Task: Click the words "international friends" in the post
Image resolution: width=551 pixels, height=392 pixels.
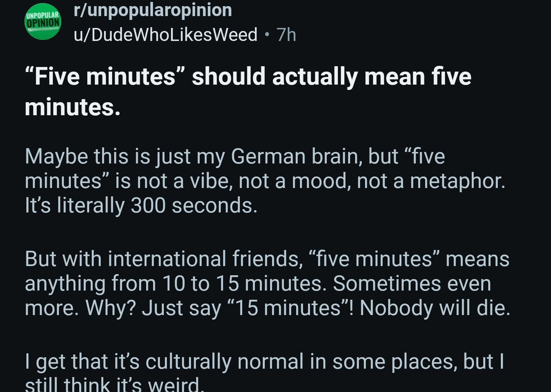Action: 203,259
